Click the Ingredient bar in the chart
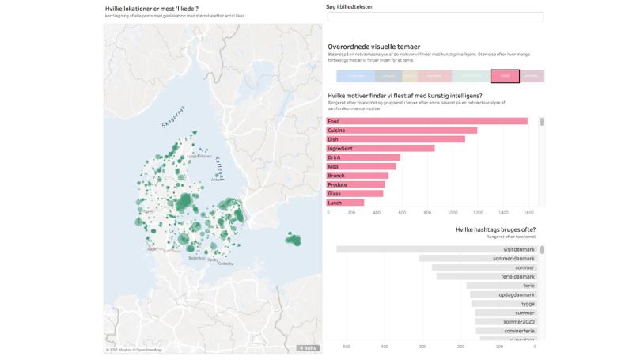 (381, 148)
